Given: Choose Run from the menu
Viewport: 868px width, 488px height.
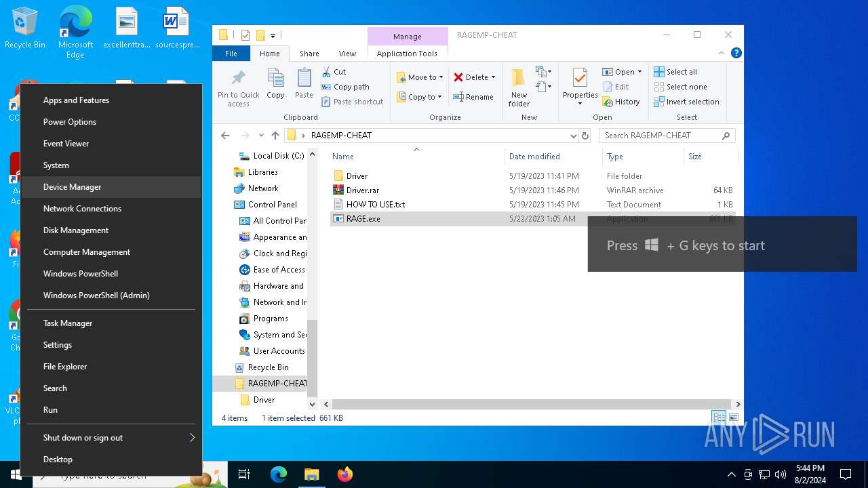Looking at the screenshot, I should pyautogui.click(x=112, y=410).
